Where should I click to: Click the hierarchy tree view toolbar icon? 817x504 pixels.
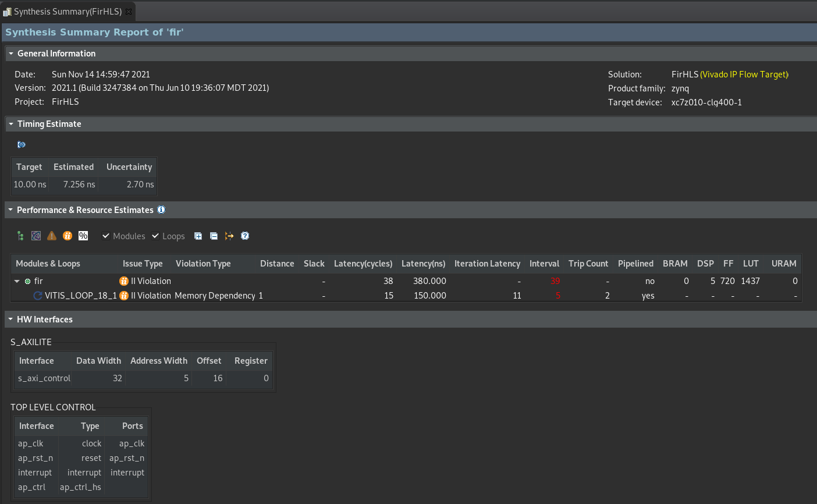20,236
